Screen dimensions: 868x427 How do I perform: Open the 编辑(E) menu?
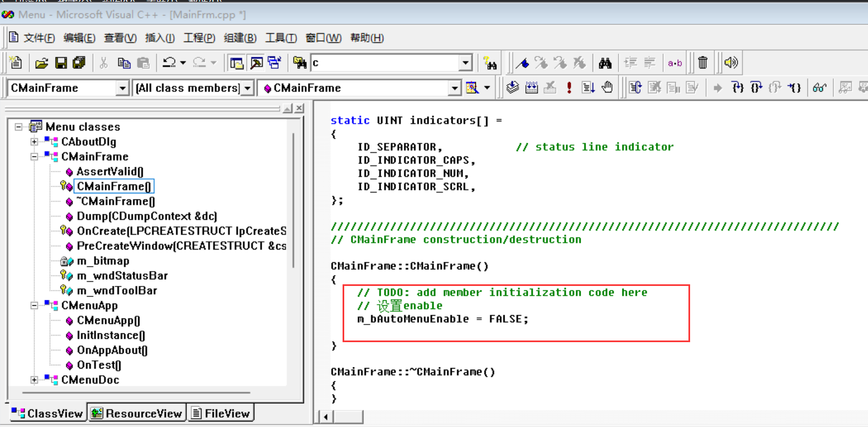pos(79,37)
